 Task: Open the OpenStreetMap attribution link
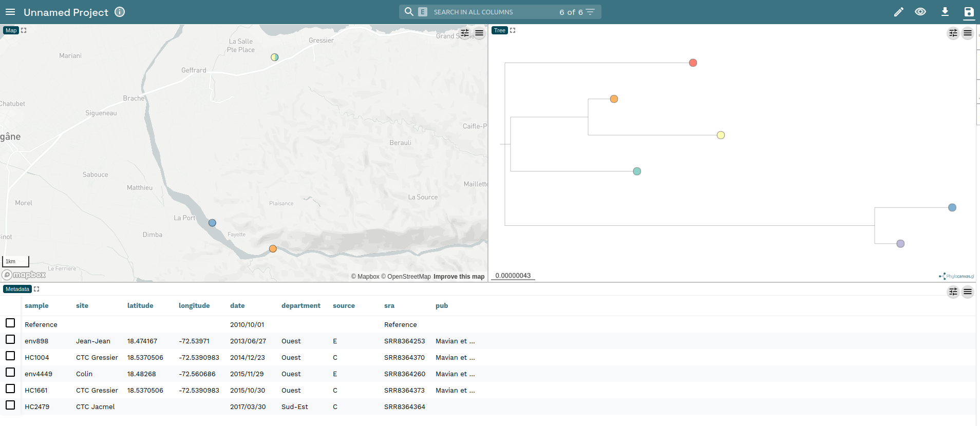(406, 277)
